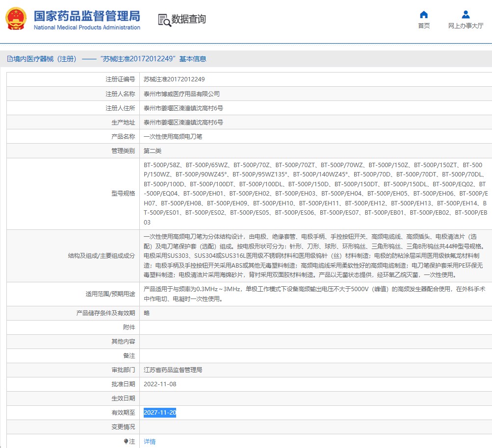Click the 首页 home icon
The width and height of the screenshot is (492, 448).
click(x=424, y=15)
